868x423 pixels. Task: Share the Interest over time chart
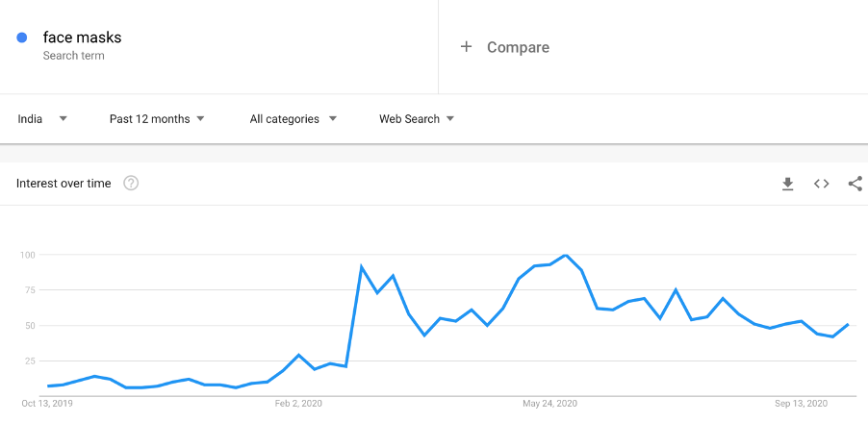pos(855,184)
